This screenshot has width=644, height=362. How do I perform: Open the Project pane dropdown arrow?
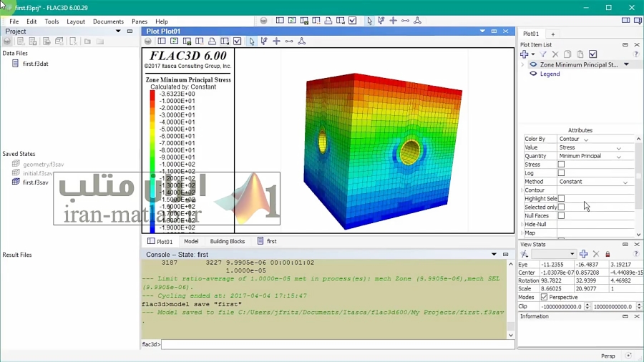pyautogui.click(x=118, y=31)
